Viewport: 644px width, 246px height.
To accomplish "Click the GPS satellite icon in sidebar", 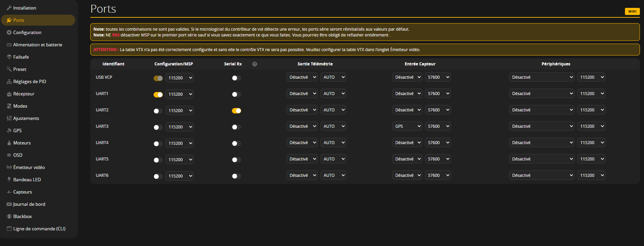I will tap(9, 130).
